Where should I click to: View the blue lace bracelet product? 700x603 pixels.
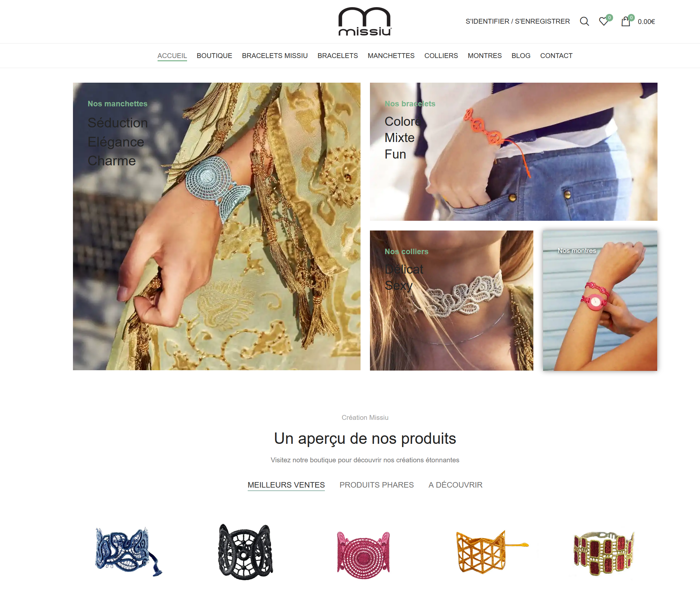tap(128, 552)
